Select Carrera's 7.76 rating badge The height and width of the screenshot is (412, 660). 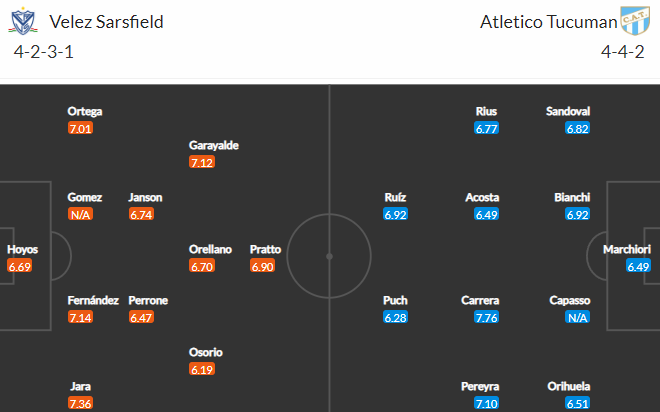[487, 317]
